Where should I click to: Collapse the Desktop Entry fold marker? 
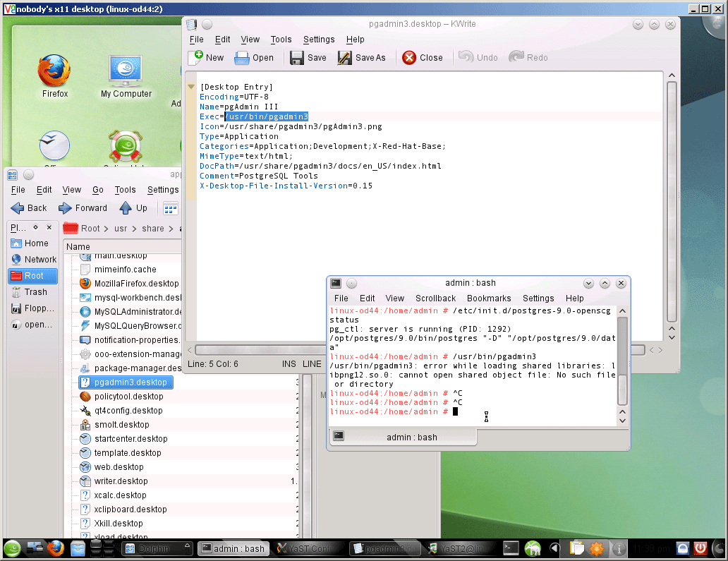[x=191, y=87]
